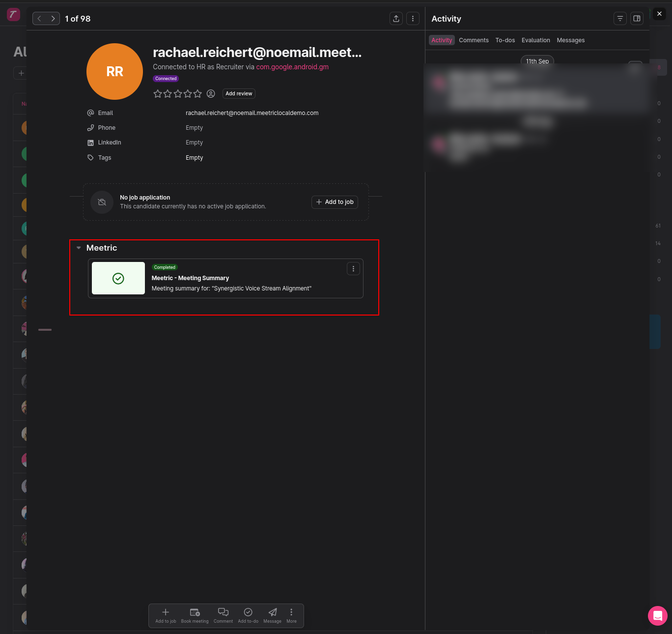Go to the previous candidate arrow
Viewport: 672px width, 634px height.
click(x=39, y=19)
